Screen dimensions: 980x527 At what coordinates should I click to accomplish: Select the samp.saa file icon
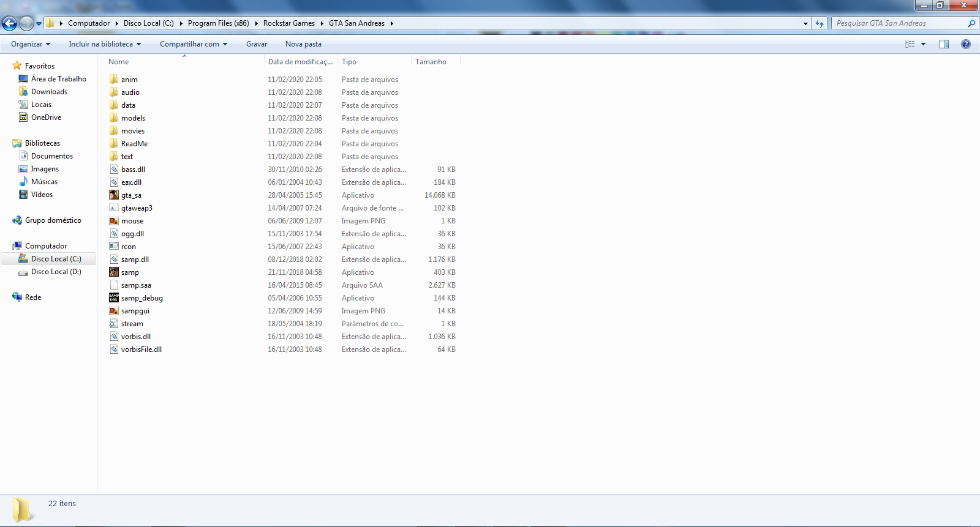[114, 285]
